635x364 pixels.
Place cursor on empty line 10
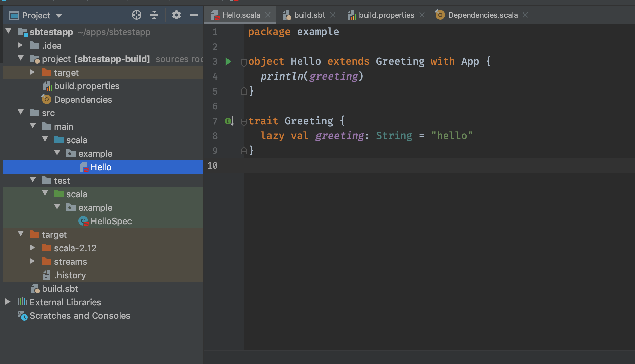(439, 165)
